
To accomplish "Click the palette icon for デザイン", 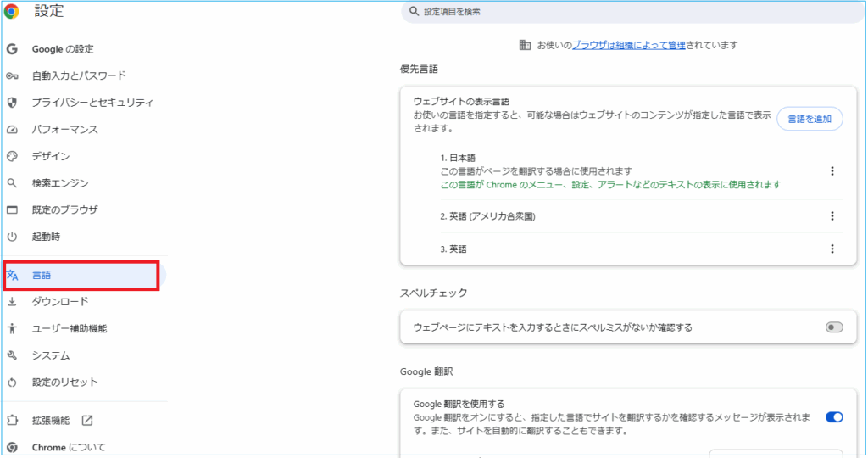I will click(x=12, y=156).
